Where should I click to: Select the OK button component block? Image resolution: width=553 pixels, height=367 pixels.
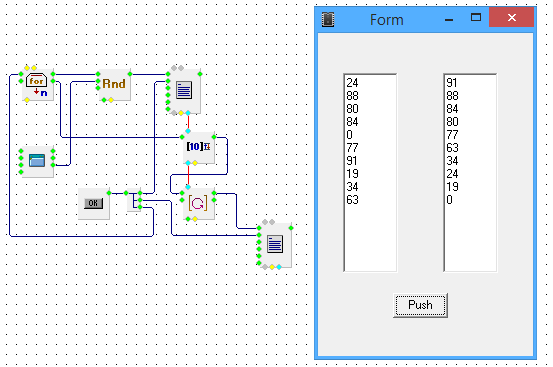[93, 203]
